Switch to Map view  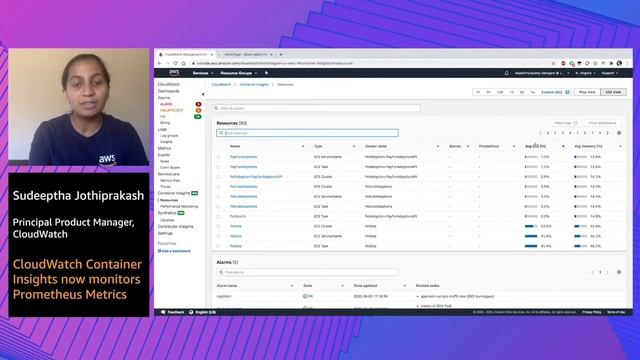pos(587,92)
